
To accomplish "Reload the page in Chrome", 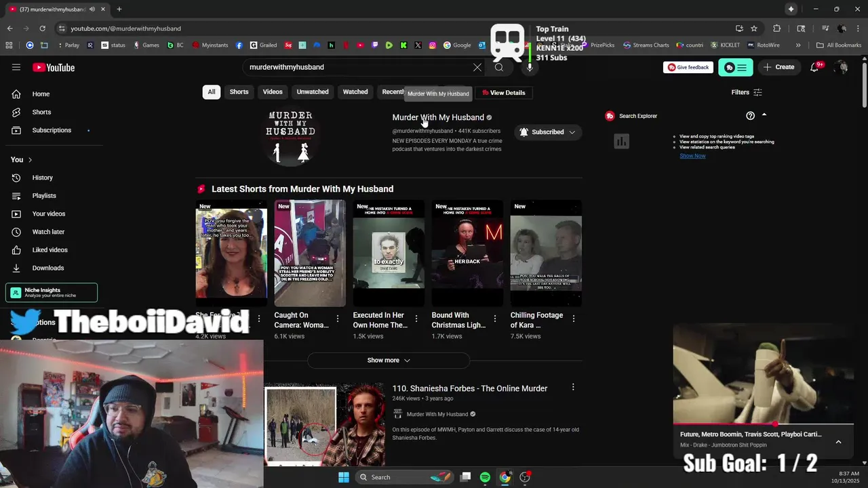I will tap(42, 28).
